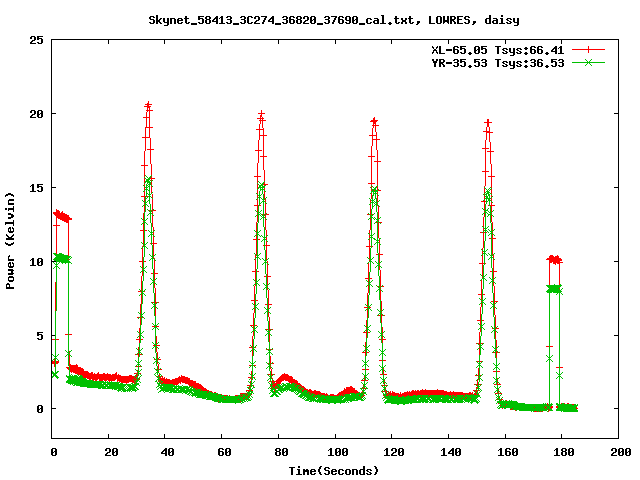
Task: Click the y-axis tick label 10
Action: click(x=36, y=262)
